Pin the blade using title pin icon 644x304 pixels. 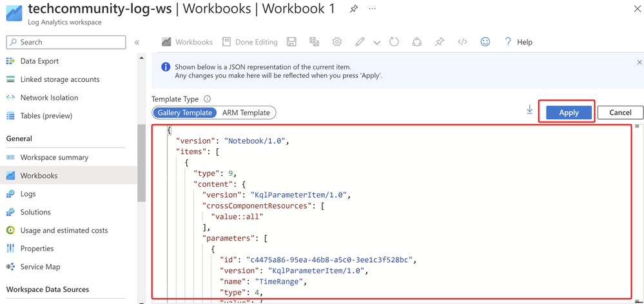click(353, 9)
